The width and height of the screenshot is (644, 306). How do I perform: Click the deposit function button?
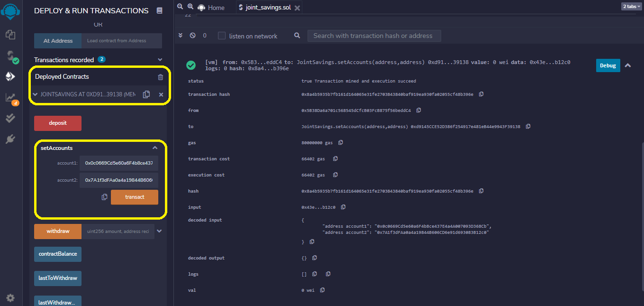pyautogui.click(x=58, y=123)
